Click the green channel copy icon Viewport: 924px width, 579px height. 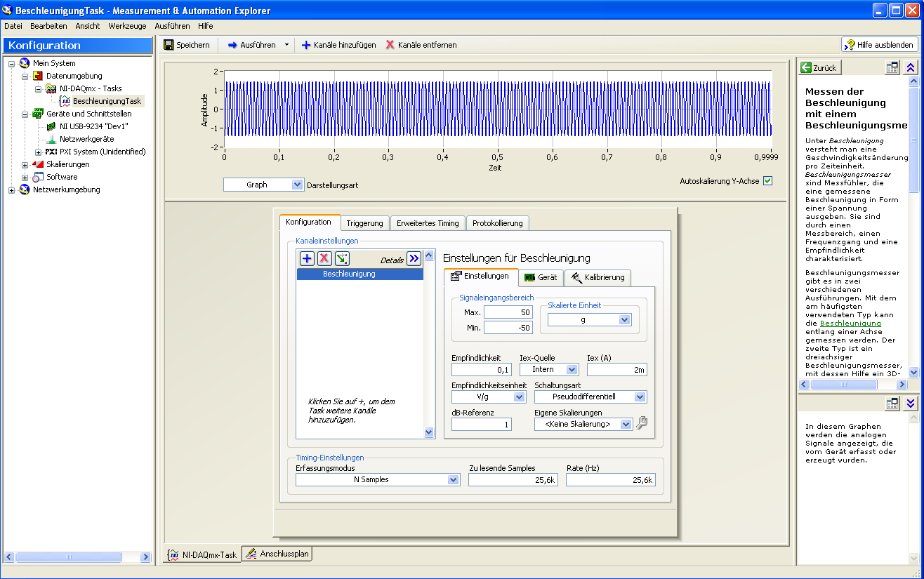(342, 259)
